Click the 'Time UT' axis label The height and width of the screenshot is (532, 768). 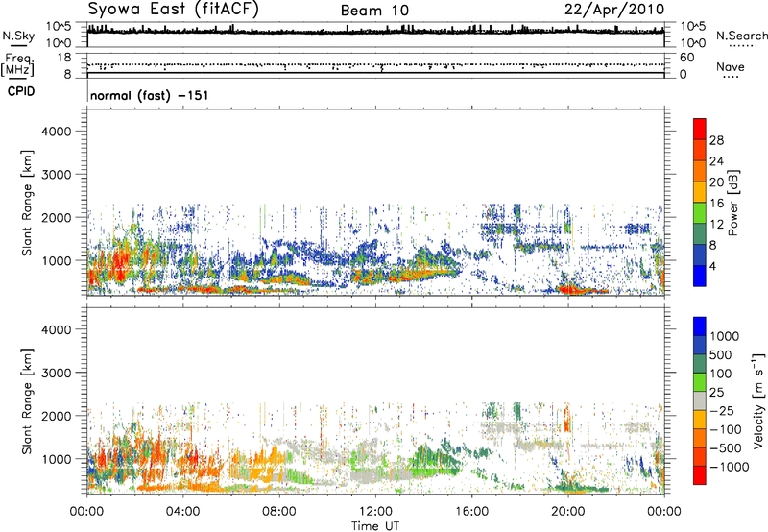[x=375, y=526]
